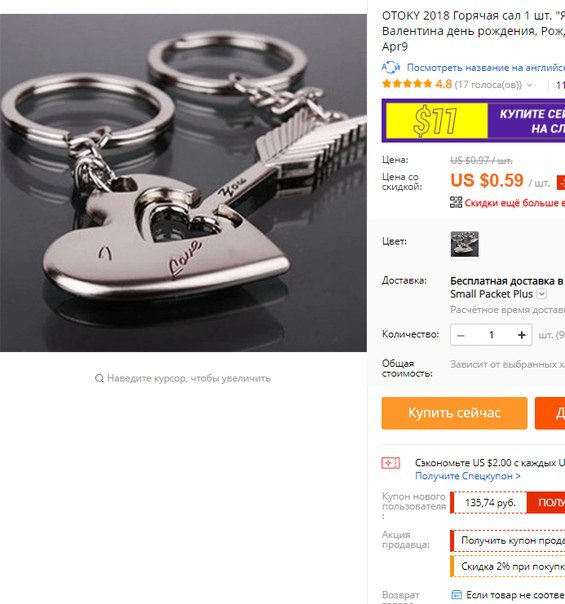Click the 135,74 руб. new user coupon
Screen dimensions: 565x604
click(490, 503)
